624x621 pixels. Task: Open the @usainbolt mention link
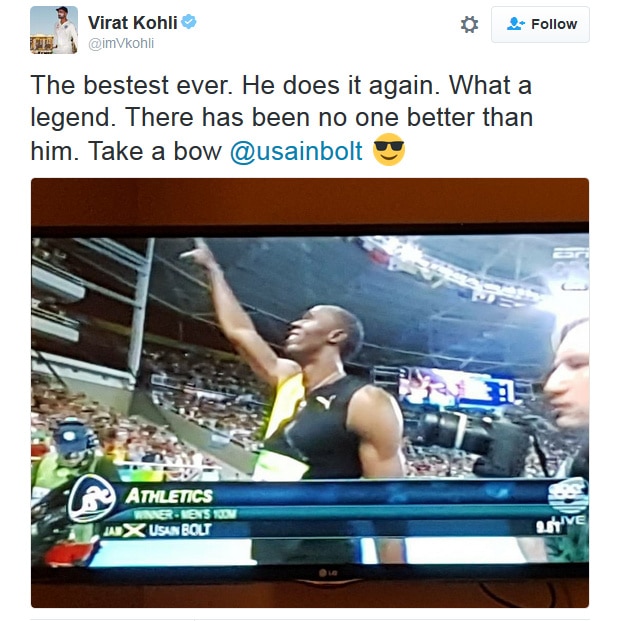pos(296,151)
